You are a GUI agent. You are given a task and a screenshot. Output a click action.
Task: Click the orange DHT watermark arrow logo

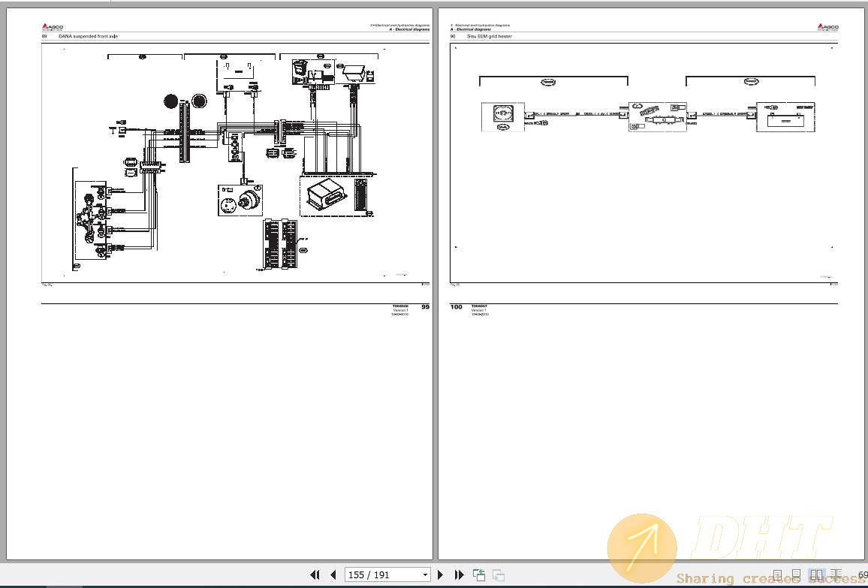pyautogui.click(x=642, y=547)
